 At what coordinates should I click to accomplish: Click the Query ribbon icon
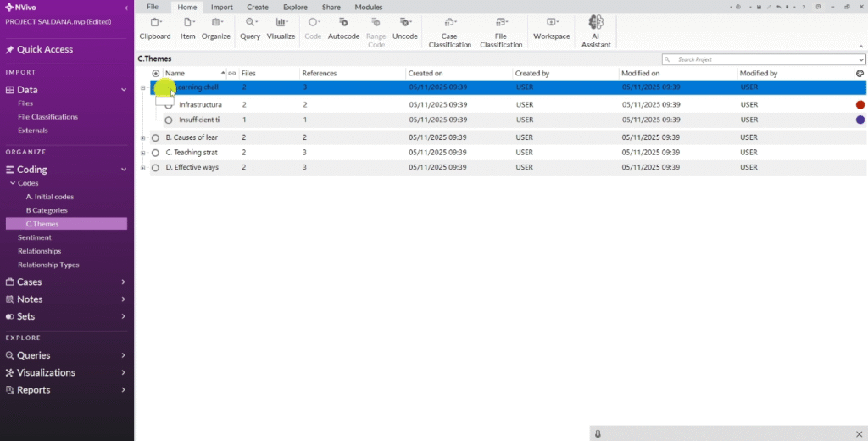(x=250, y=27)
